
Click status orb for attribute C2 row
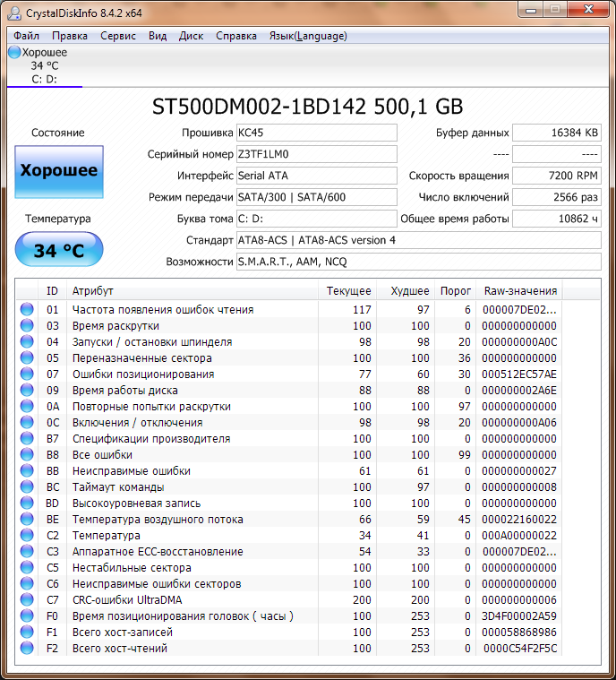(x=27, y=535)
